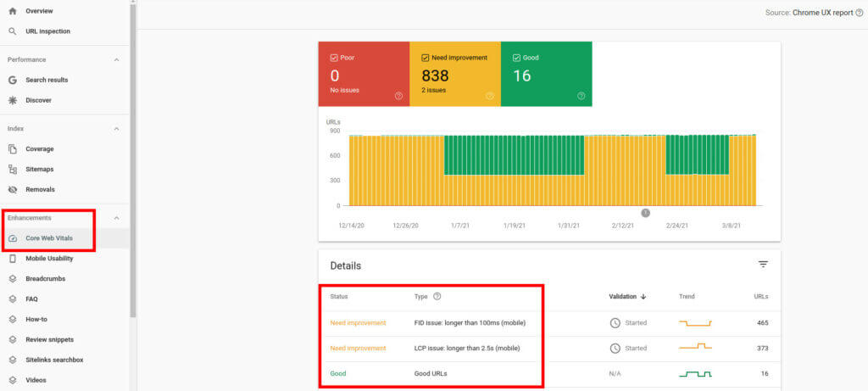
Task: Click the help icon on Good card
Action: point(581,96)
